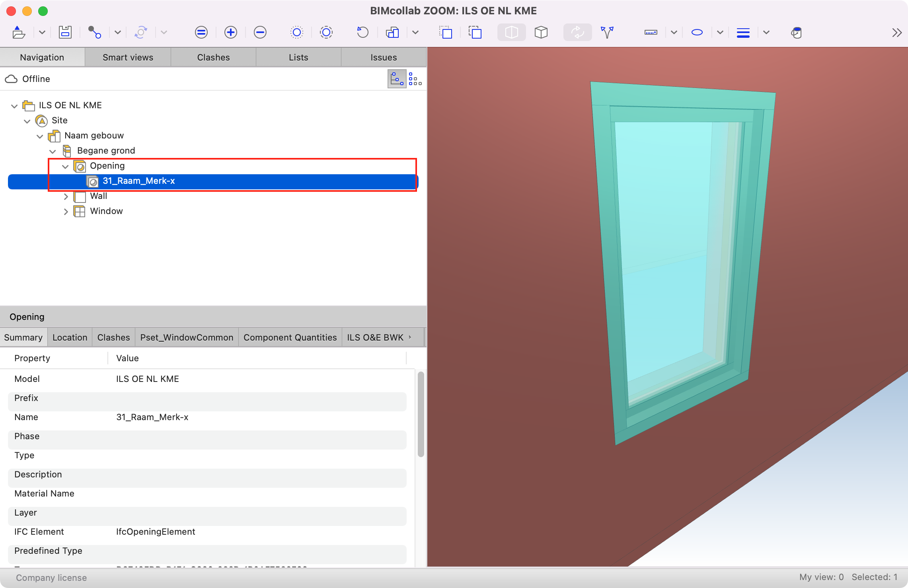Collapse the Opening tree node
The image size is (908, 588).
[65, 166]
